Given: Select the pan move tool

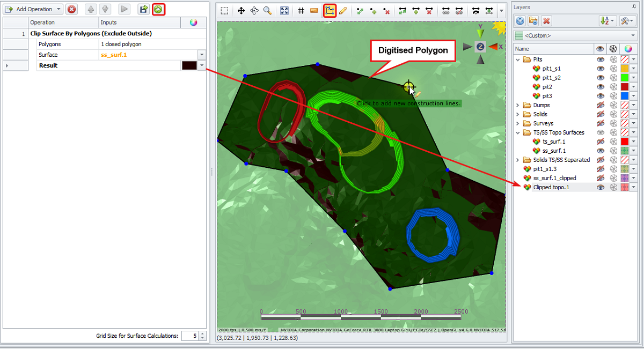Looking at the screenshot, I should pyautogui.click(x=241, y=10).
